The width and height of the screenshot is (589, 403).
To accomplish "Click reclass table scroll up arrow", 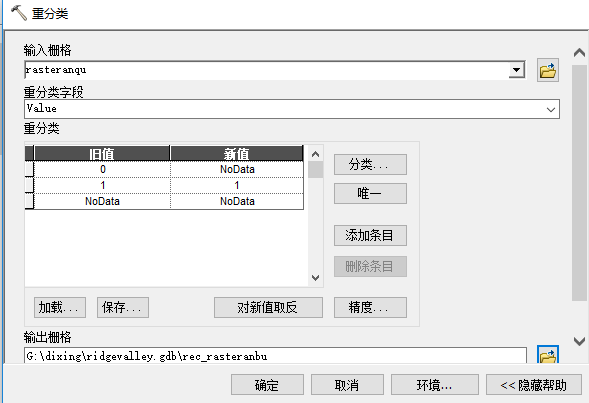I will [316, 154].
